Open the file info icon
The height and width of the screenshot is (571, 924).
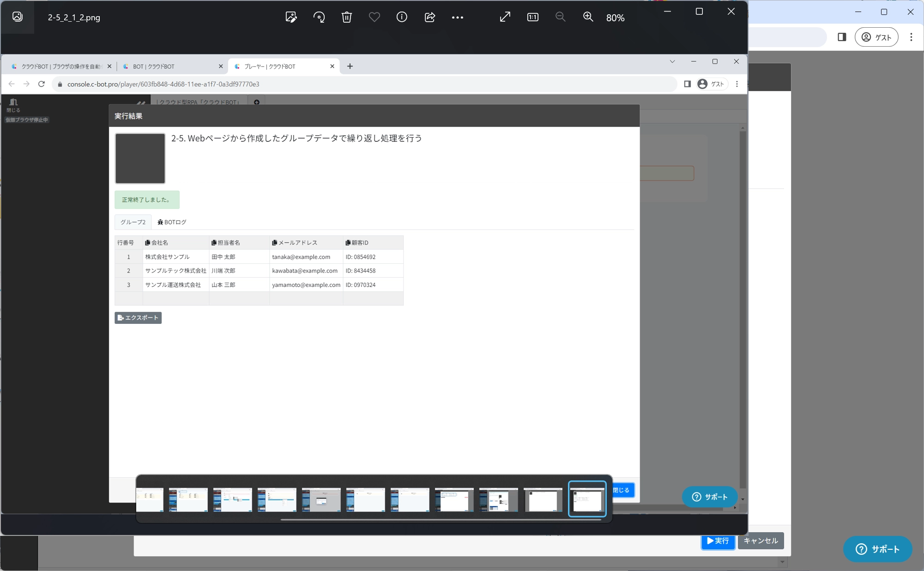402,17
